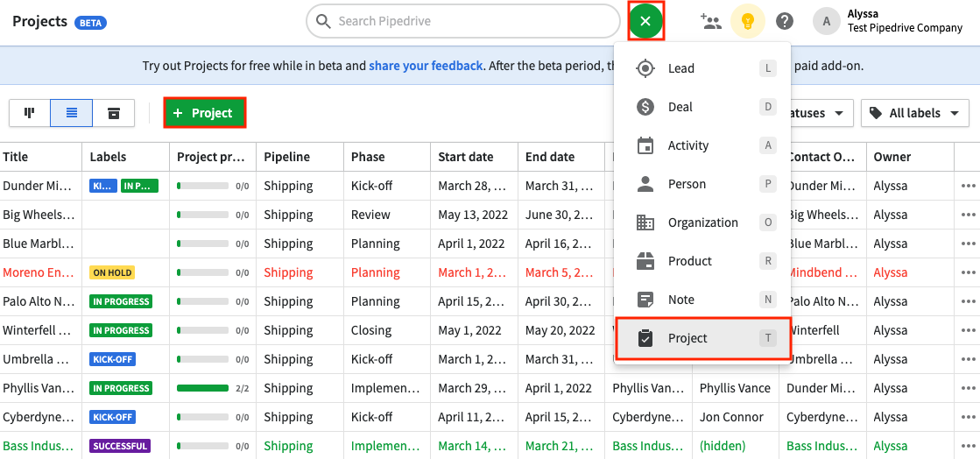Open row options for Winterfell project
Viewport: 980px width, 459px height.
(x=968, y=330)
